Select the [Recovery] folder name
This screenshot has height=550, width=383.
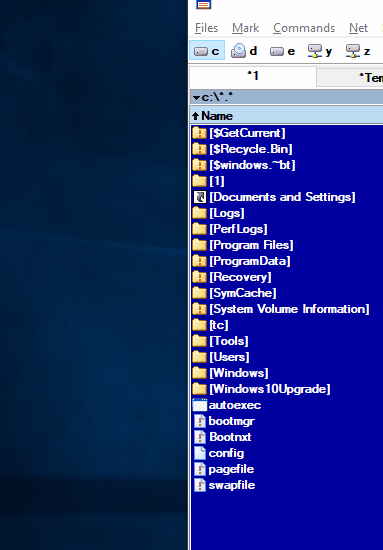(240, 277)
